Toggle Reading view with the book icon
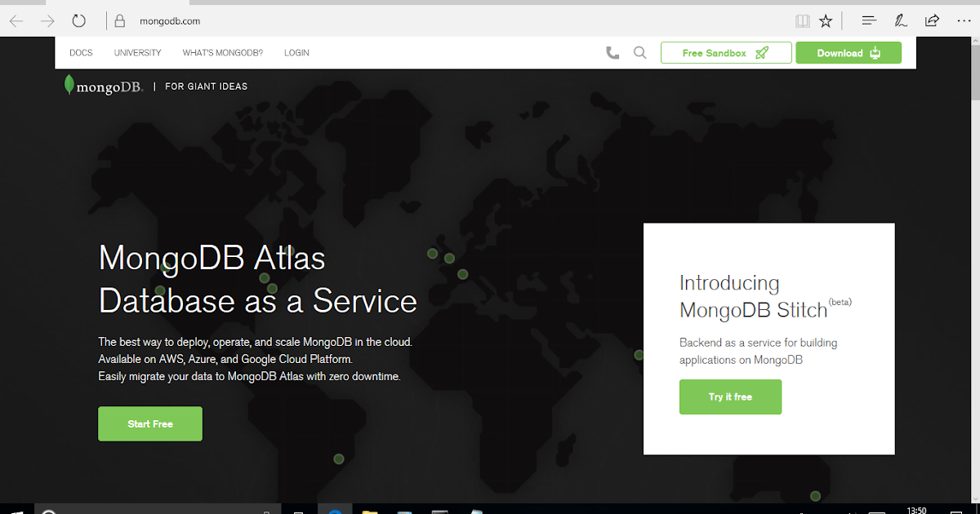The width and height of the screenshot is (980, 514). click(x=803, y=20)
